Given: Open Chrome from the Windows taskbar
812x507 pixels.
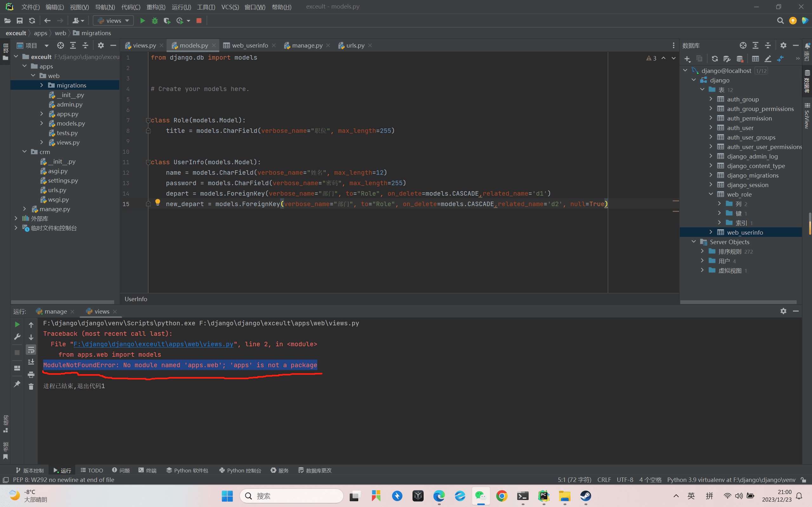Looking at the screenshot, I should click(x=502, y=496).
